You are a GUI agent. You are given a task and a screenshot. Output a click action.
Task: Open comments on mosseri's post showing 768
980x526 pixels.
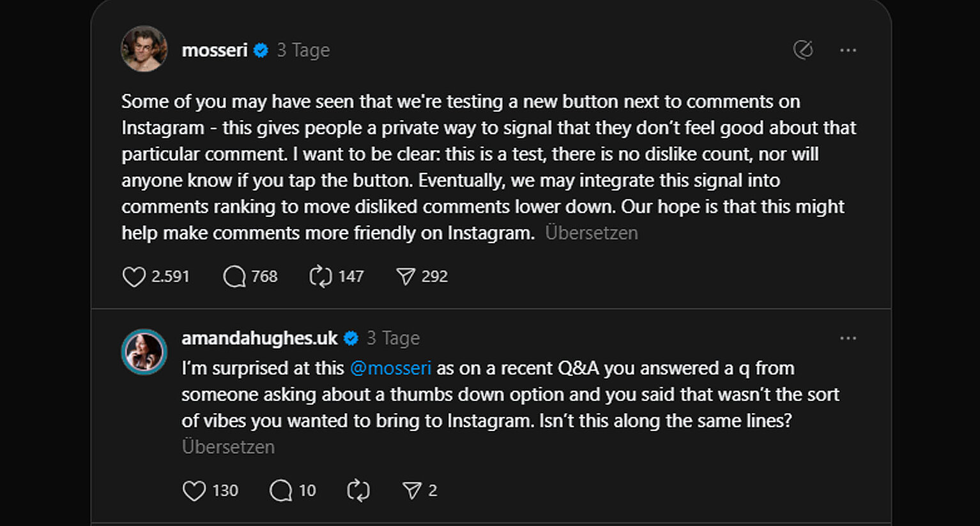tap(234, 276)
